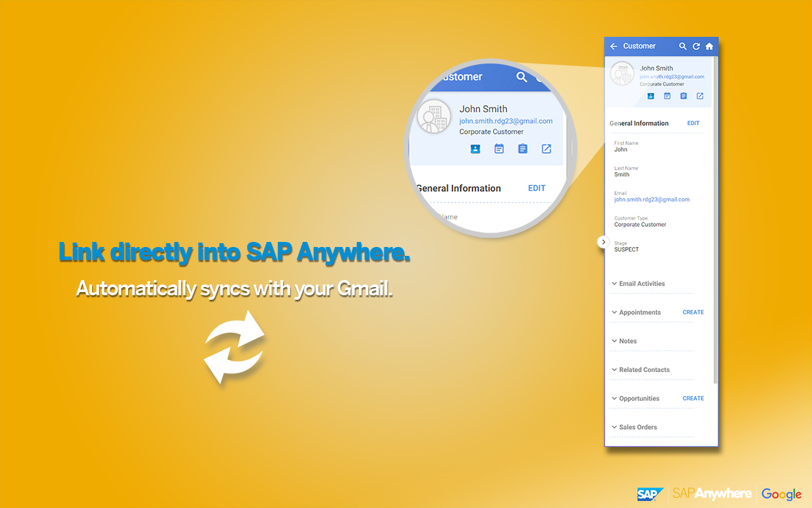The width and height of the screenshot is (812, 508).
Task: Select Customer Type value 'Corporate Customer'
Action: [x=640, y=225]
